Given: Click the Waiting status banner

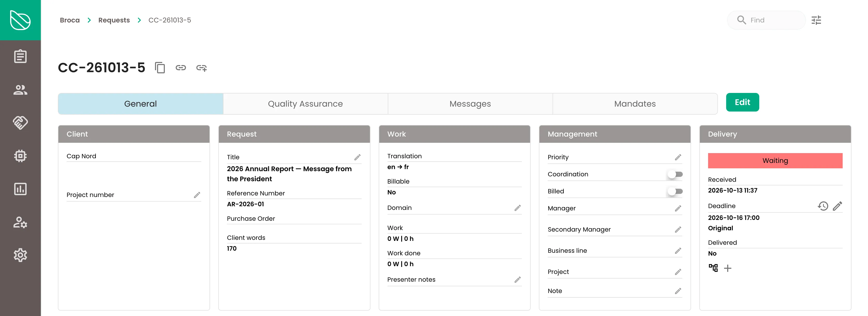Looking at the screenshot, I should (x=775, y=161).
